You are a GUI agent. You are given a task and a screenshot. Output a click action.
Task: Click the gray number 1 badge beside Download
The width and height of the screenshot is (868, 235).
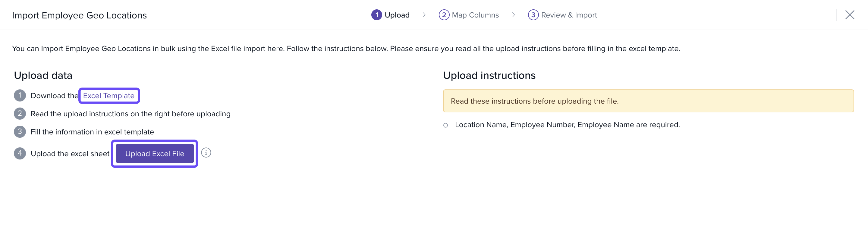20,95
